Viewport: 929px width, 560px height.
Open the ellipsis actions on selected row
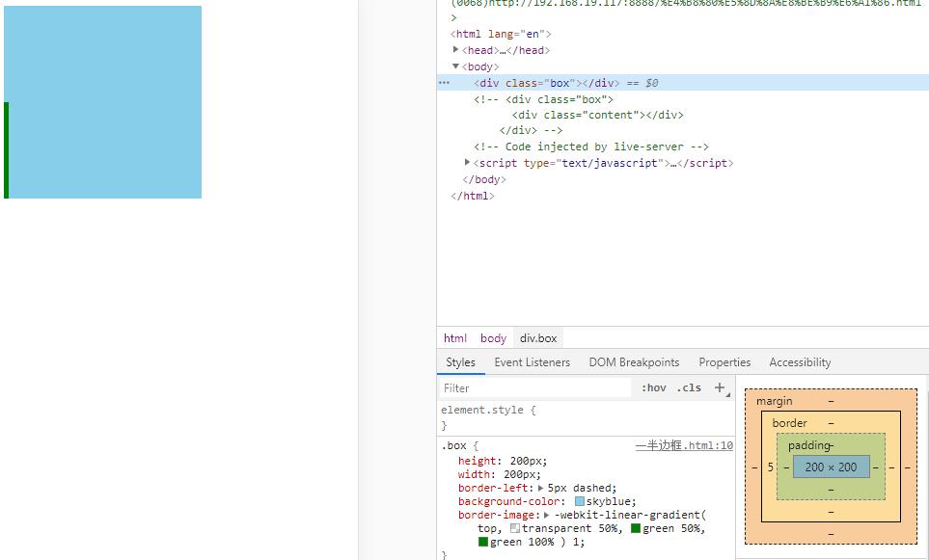(444, 83)
